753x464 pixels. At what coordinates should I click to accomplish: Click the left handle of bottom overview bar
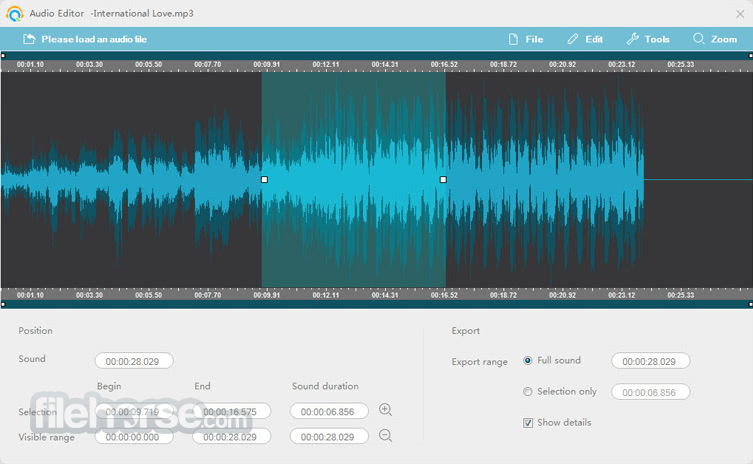(x=3, y=304)
